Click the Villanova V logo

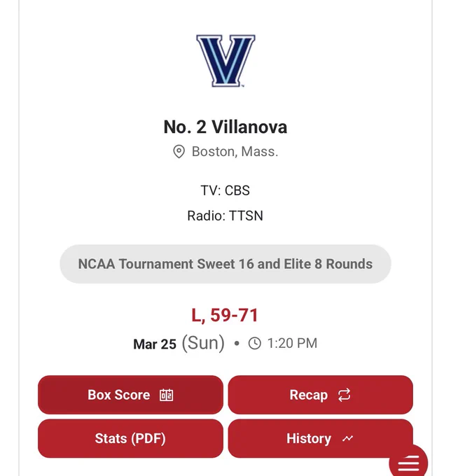tap(225, 61)
